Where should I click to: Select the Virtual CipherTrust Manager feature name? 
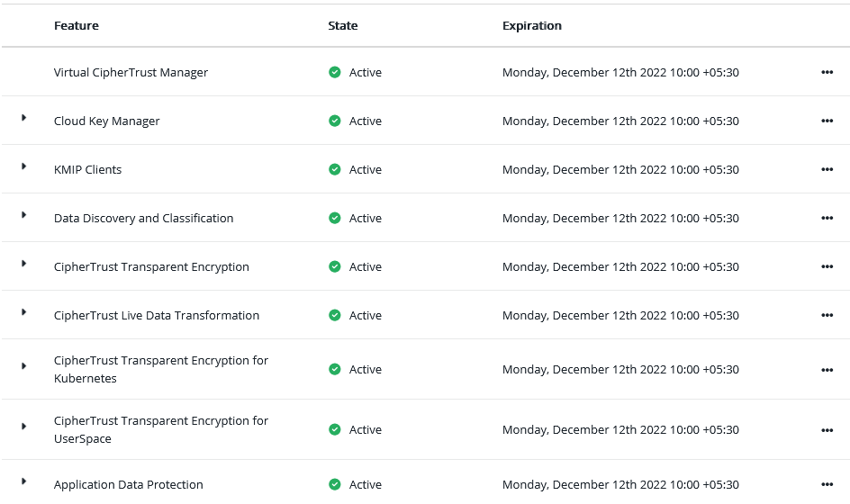pyautogui.click(x=131, y=73)
